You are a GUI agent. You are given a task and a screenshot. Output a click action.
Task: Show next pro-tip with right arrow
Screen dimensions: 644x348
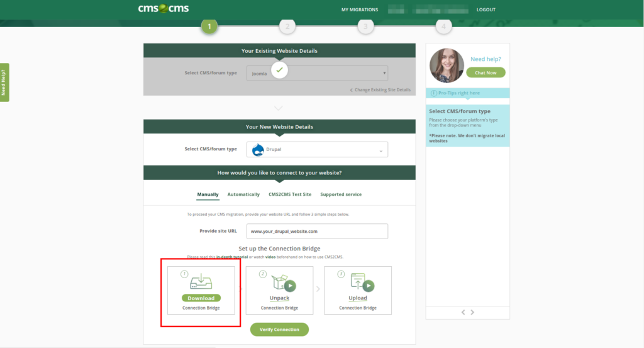click(x=472, y=312)
